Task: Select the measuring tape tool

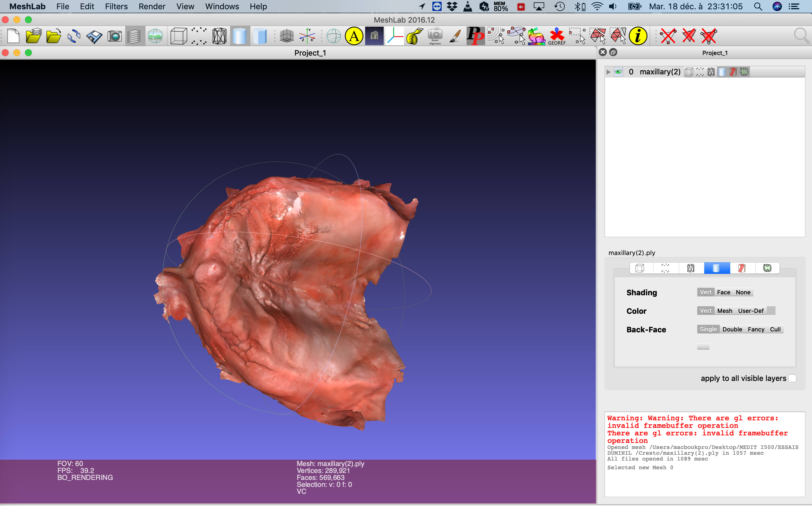Action: click(x=415, y=36)
